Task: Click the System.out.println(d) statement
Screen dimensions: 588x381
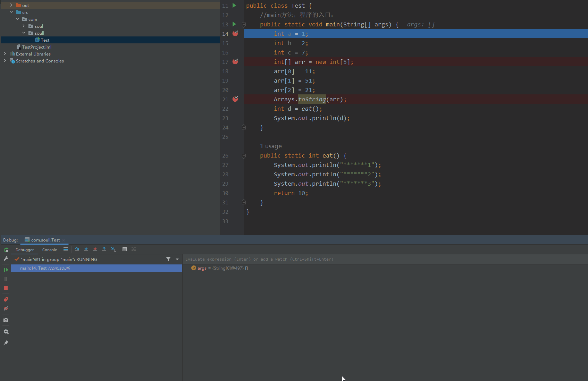Action: (x=312, y=118)
